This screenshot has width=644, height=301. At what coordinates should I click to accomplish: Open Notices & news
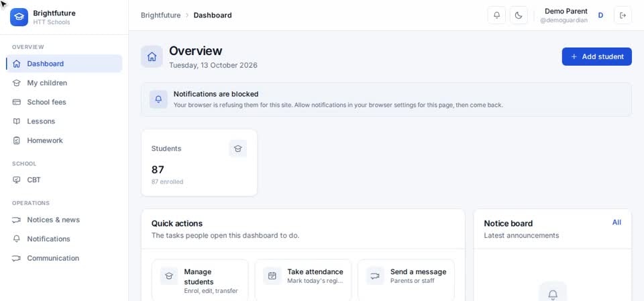(x=64, y=220)
